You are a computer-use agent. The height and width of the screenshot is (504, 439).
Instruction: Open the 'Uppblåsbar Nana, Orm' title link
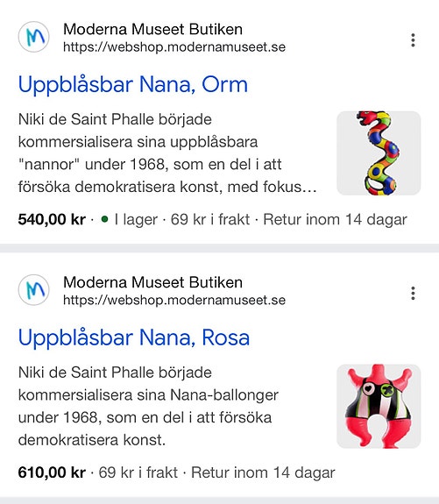click(133, 84)
